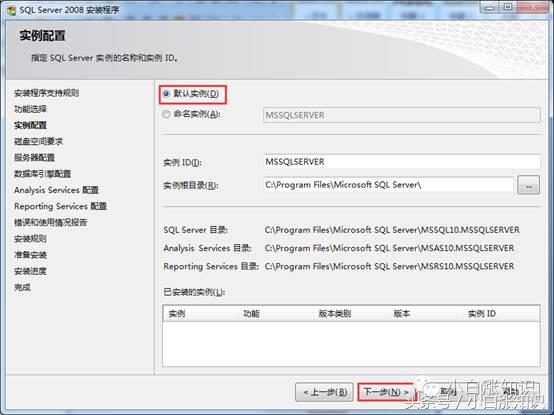Click the 已安装的实例(L) label
This screenshot has width=554, height=415.
coord(194,292)
